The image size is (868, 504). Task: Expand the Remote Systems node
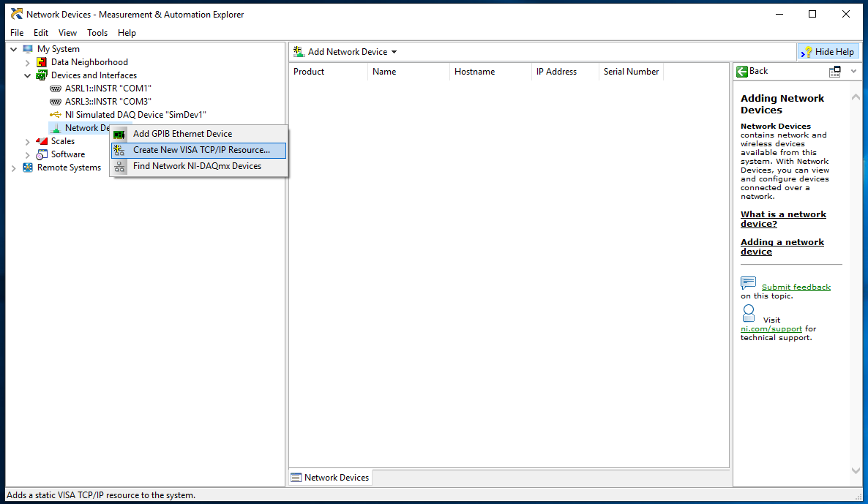(x=13, y=168)
